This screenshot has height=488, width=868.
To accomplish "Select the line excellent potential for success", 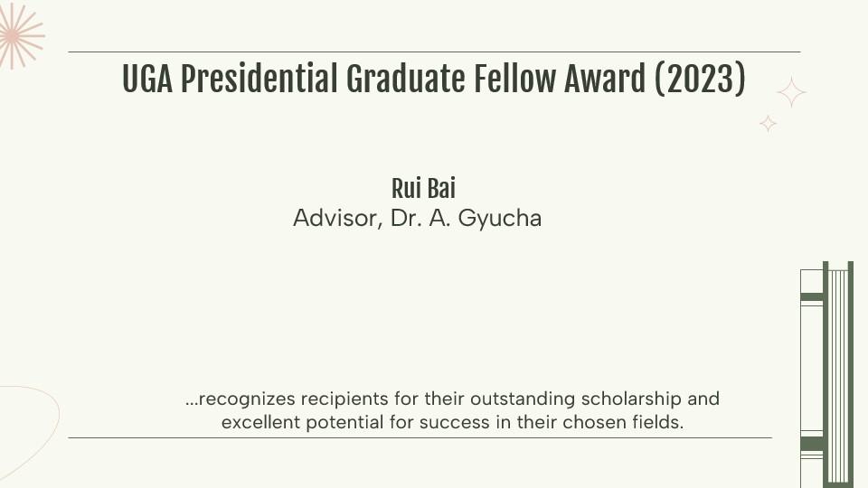I will click(452, 422).
